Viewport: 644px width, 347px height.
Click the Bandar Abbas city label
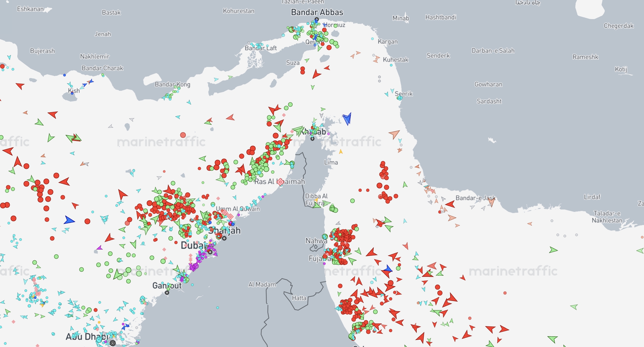coord(317,12)
